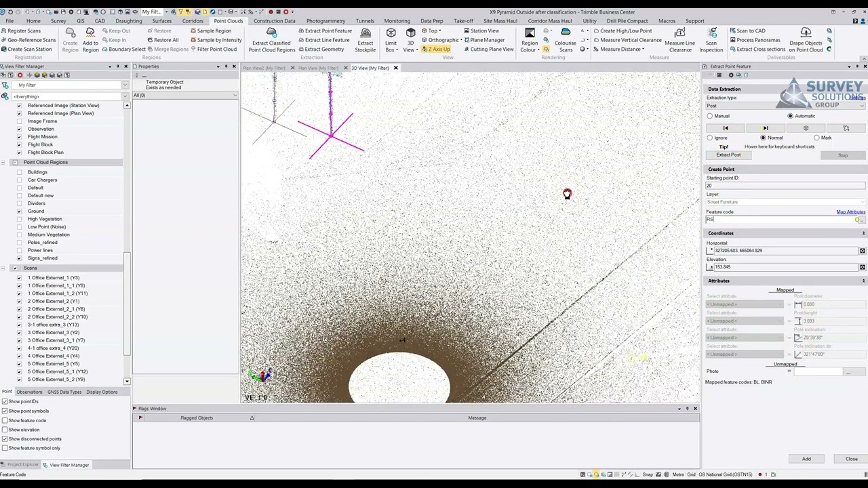This screenshot has width=868, height=488.
Task: Toggle Signs_refined region checkbox
Action: [x=19, y=258]
